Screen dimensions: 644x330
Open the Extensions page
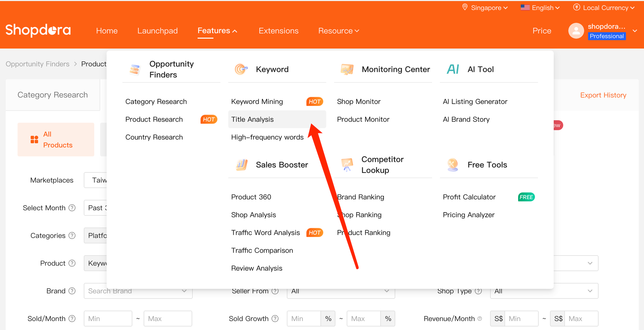279,31
